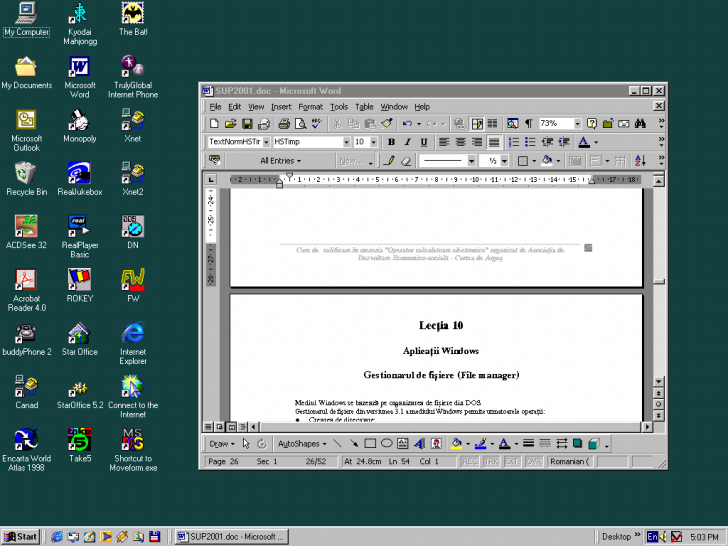Screen dimensions: 728x546
Task: Expand the Draw menu in Drawing toolbar
Action: click(221, 444)
